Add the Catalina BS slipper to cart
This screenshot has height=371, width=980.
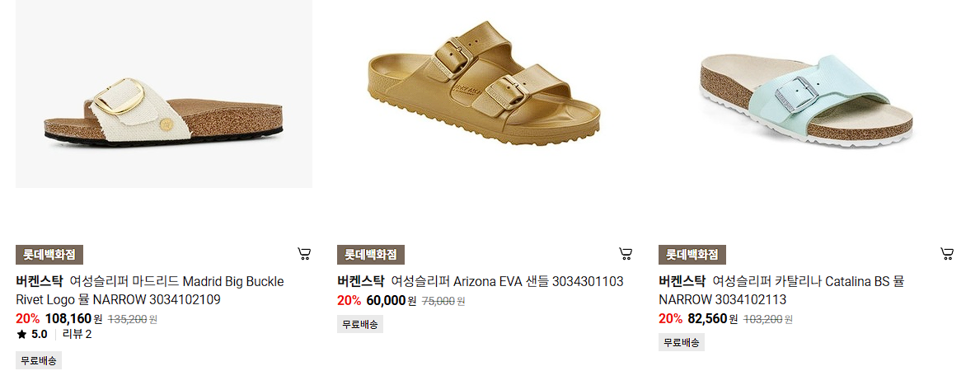[947, 253]
